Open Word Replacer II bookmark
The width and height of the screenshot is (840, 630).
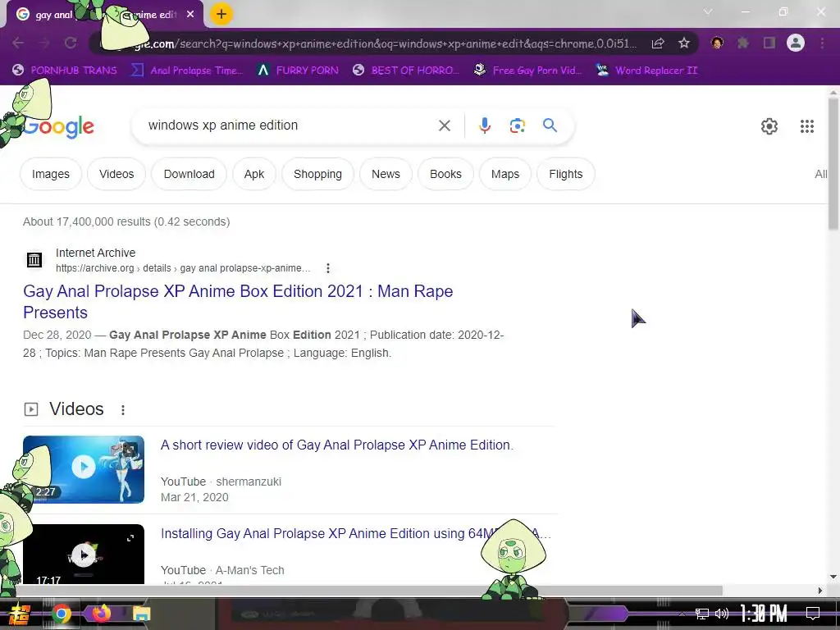click(646, 71)
